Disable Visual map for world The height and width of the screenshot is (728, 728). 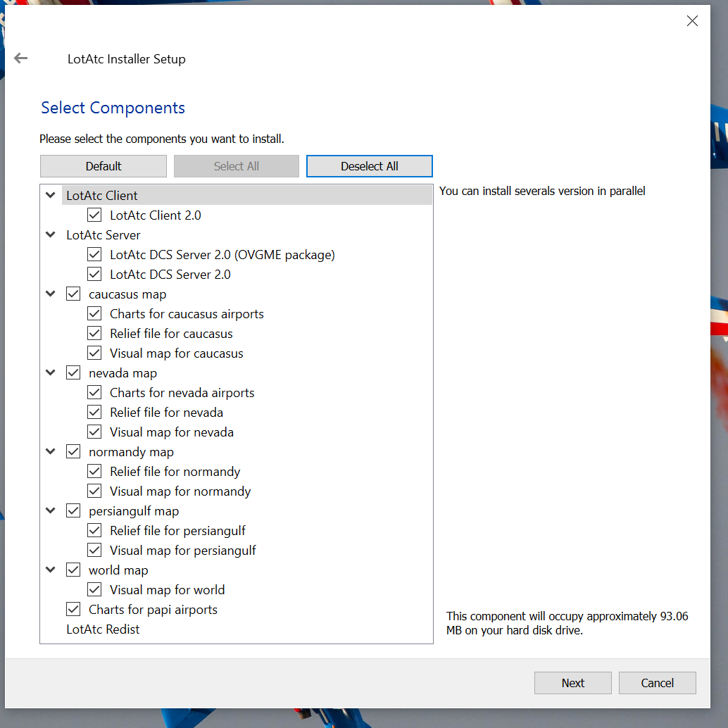point(94,589)
